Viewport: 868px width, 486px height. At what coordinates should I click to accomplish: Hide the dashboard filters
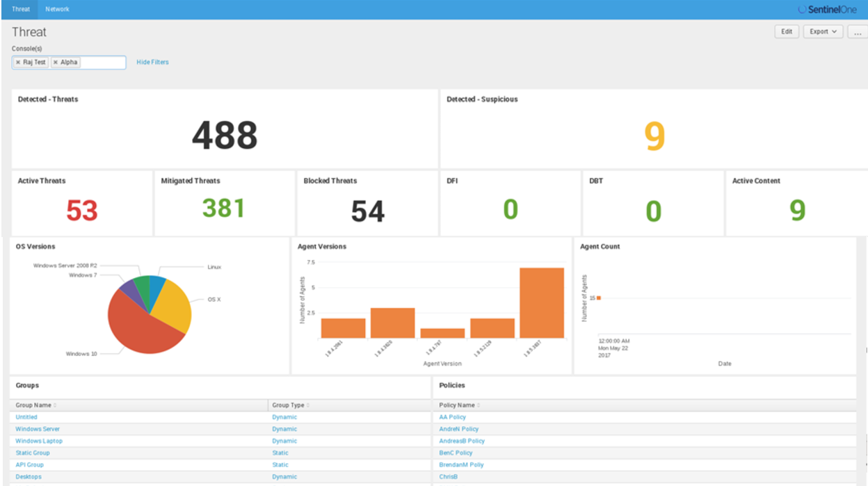pyautogui.click(x=152, y=63)
